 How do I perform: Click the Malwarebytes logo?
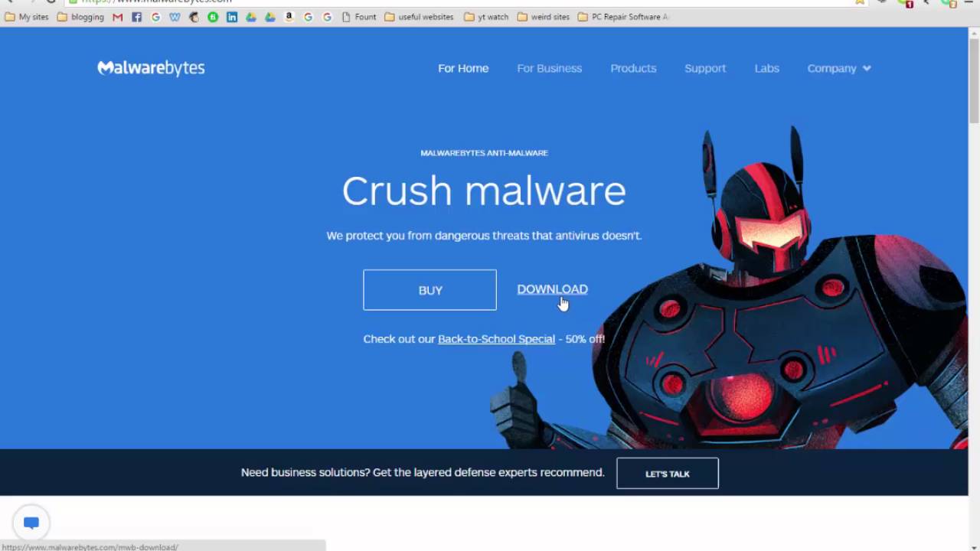[x=151, y=68]
